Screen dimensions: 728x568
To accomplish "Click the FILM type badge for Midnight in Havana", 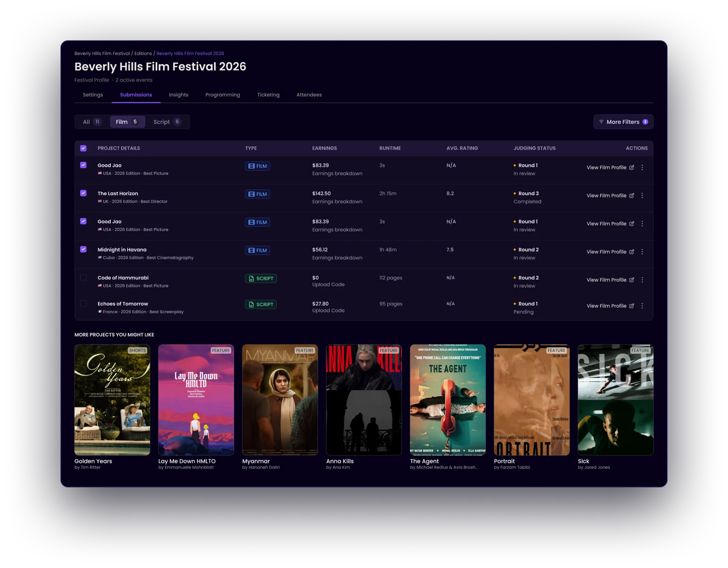I will (257, 250).
